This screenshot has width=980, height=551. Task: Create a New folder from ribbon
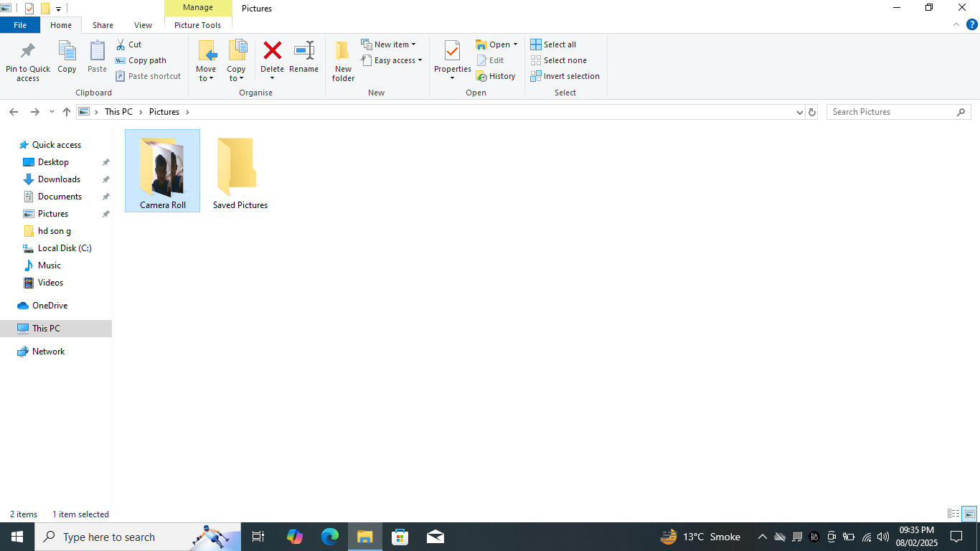(x=343, y=61)
